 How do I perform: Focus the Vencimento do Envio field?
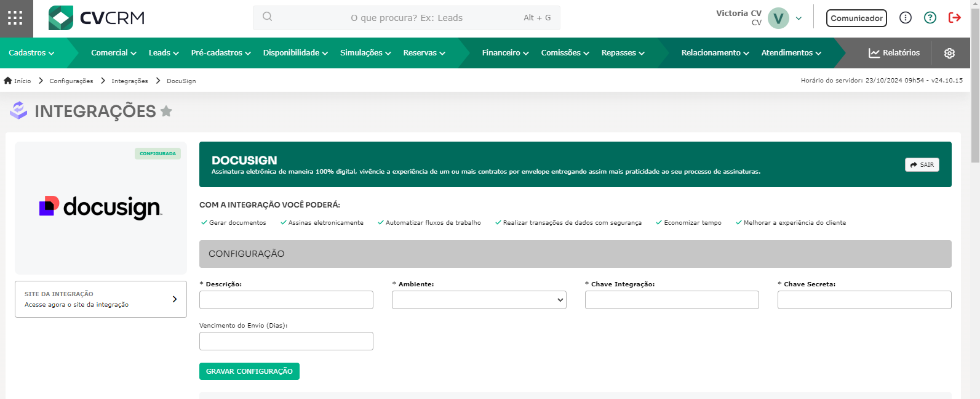[286, 341]
